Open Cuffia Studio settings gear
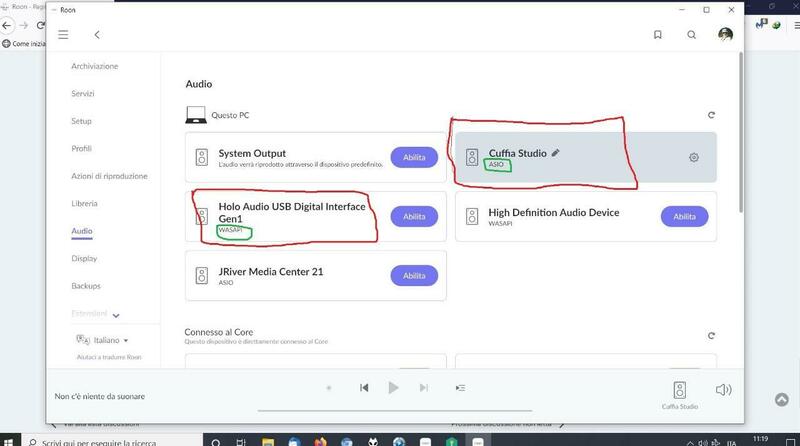The width and height of the screenshot is (800, 446). click(694, 157)
